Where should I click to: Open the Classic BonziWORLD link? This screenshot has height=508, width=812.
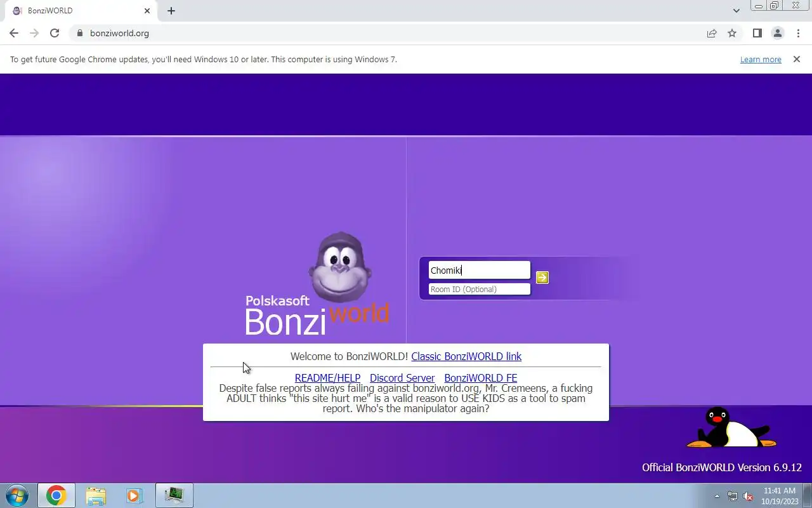[466, 356]
